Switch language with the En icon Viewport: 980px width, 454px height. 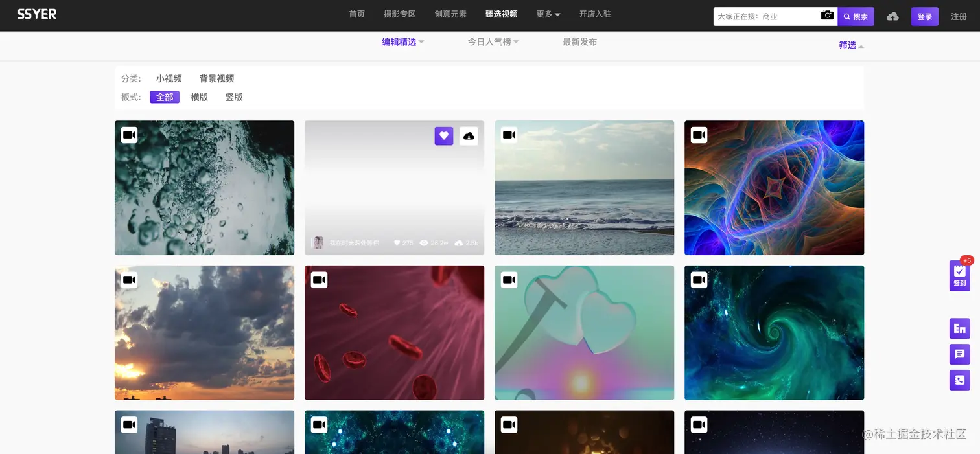960,328
